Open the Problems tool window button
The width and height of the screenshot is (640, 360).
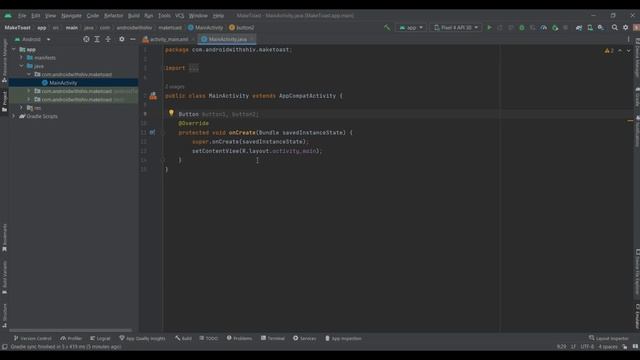tap(240, 338)
